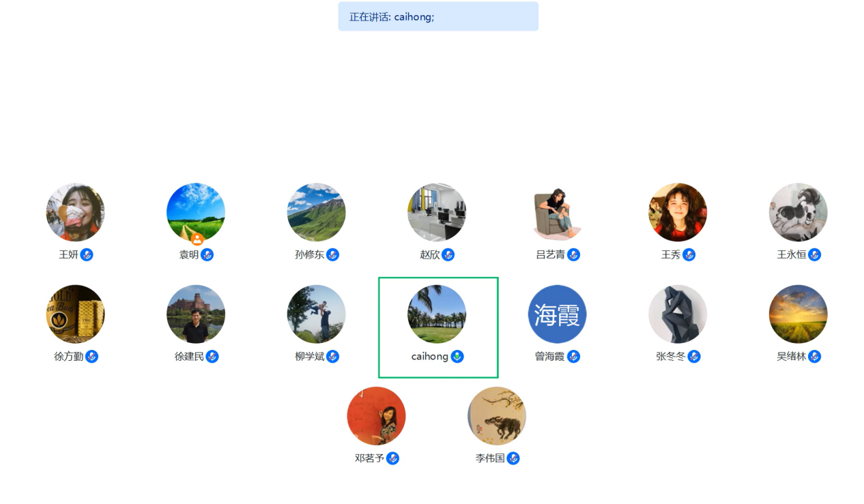Image resolution: width=864 pixels, height=504 pixels.
Task: Click 孙修东's microphone status icon
Action: click(333, 255)
